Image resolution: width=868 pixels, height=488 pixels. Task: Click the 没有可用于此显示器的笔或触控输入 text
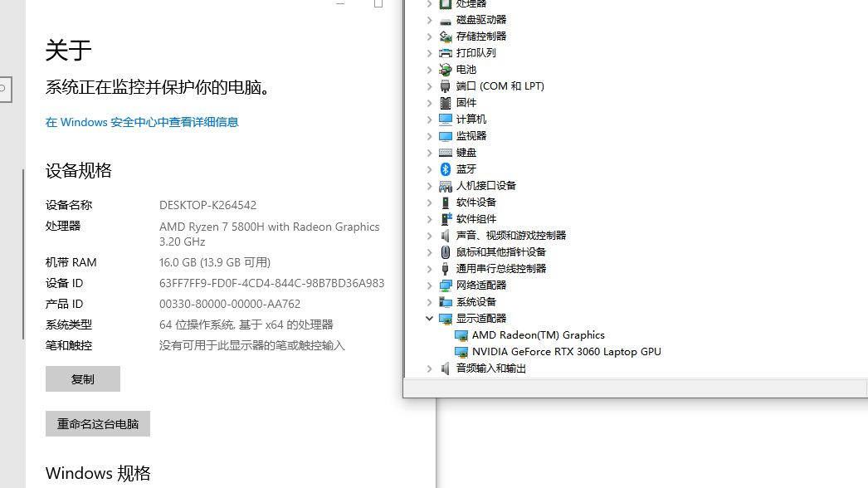[x=252, y=345]
